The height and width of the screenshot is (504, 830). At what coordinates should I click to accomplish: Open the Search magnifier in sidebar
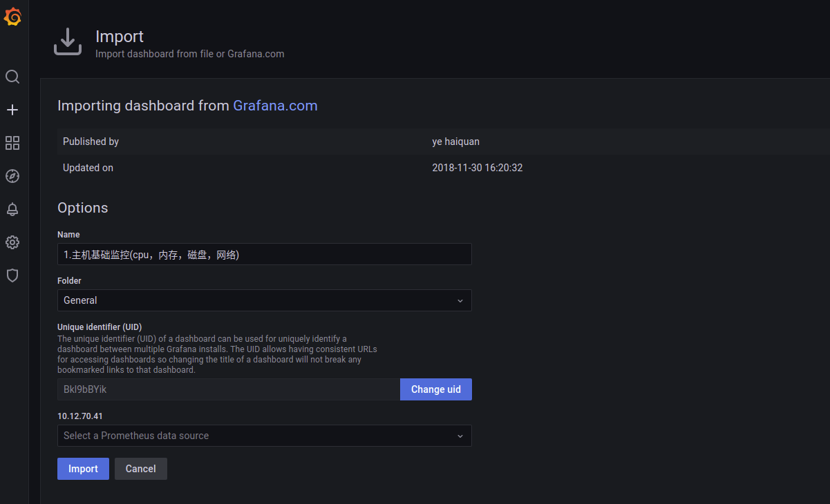12,77
